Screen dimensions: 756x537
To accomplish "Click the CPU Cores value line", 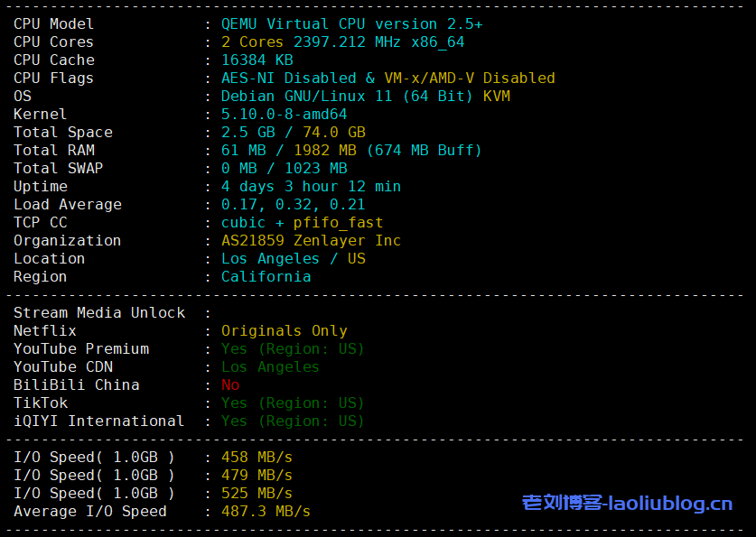I will click(x=342, y=42).
